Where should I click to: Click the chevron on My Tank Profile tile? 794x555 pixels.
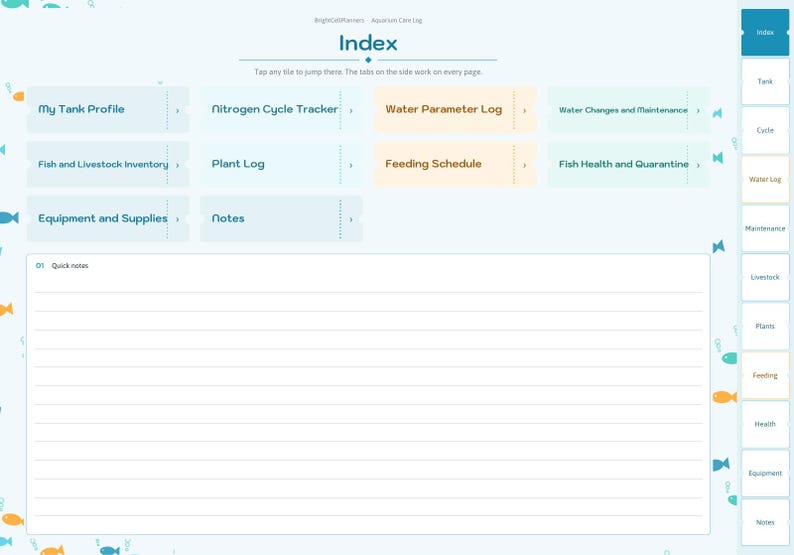[x=177, y=110]
